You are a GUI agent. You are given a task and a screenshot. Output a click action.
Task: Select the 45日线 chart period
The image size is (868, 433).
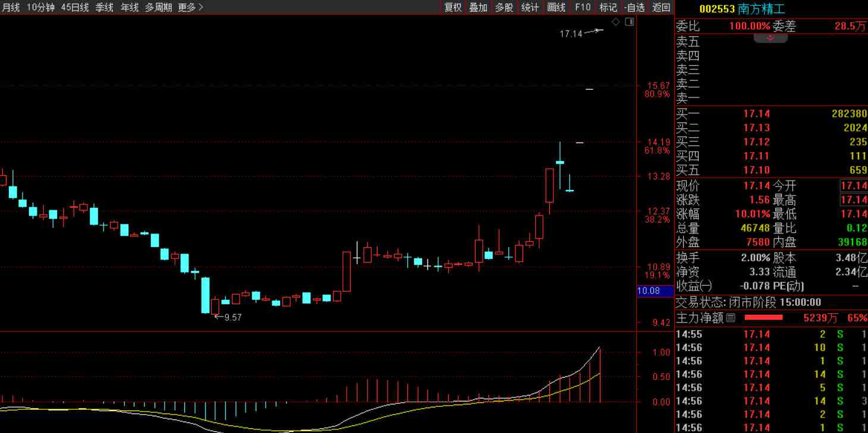75,7
